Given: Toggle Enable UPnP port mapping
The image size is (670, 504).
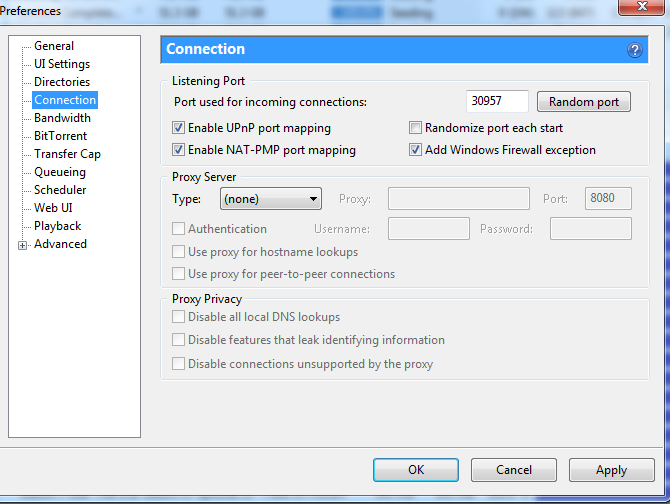Looking at the screenshot, I should click(179, 128).
